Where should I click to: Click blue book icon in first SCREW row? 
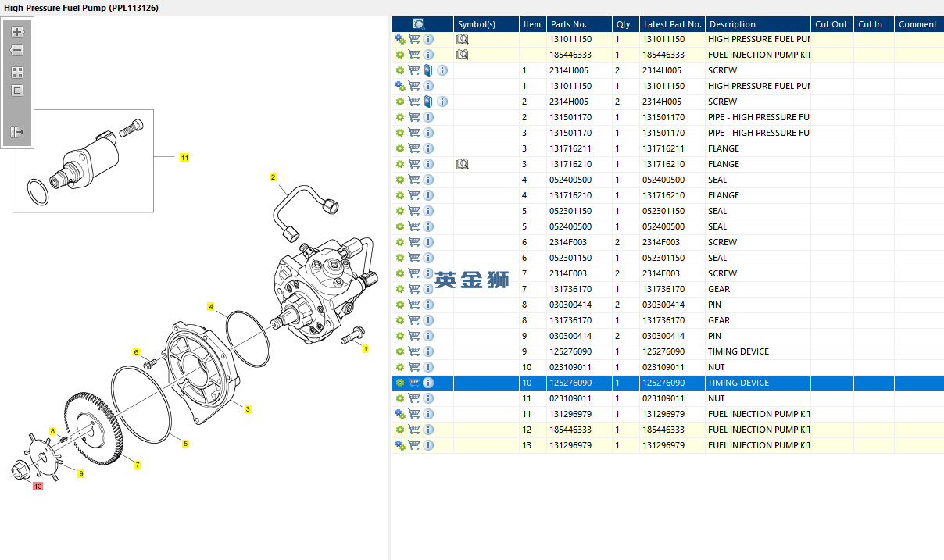coord(428,70)
